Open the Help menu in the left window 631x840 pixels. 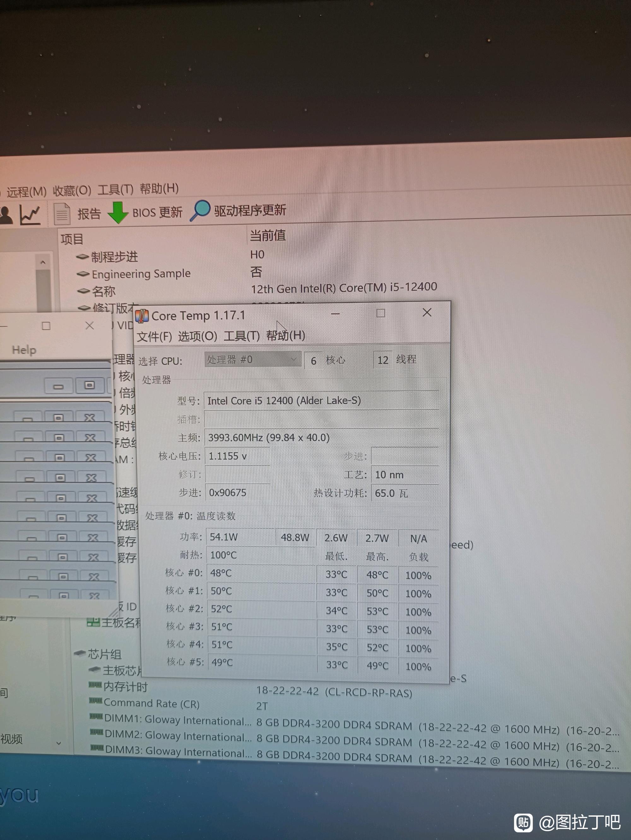point(24,350)
